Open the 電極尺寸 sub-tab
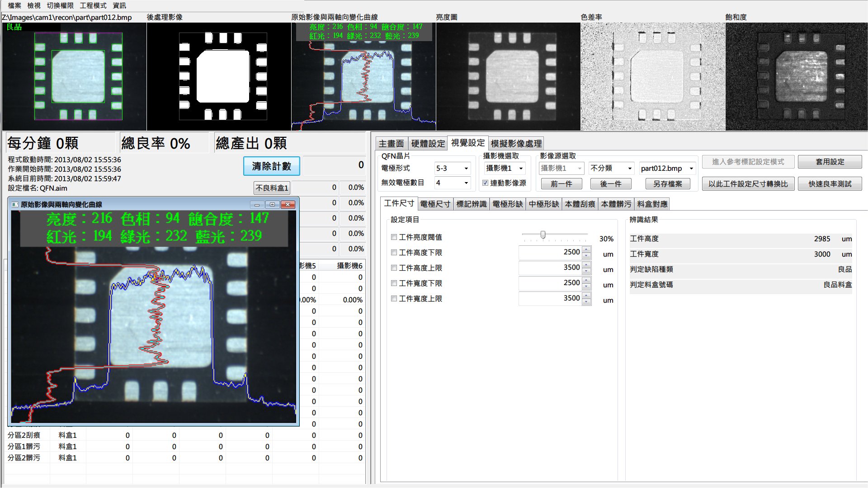 [435, 204]
